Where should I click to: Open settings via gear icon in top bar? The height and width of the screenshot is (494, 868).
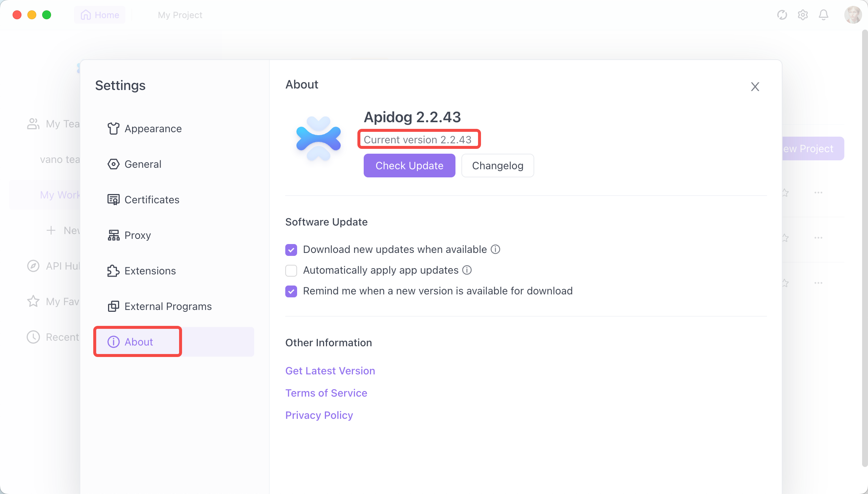pos(803,15)
